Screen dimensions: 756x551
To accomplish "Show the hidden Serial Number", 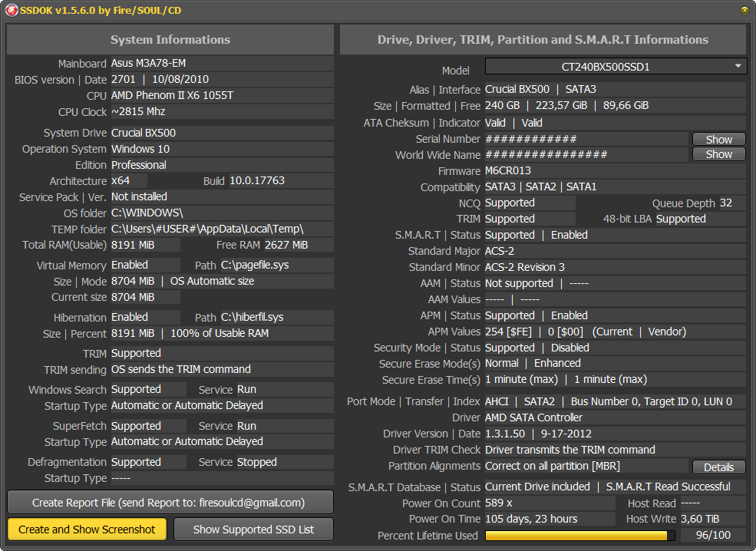I will tap(718, 140).
